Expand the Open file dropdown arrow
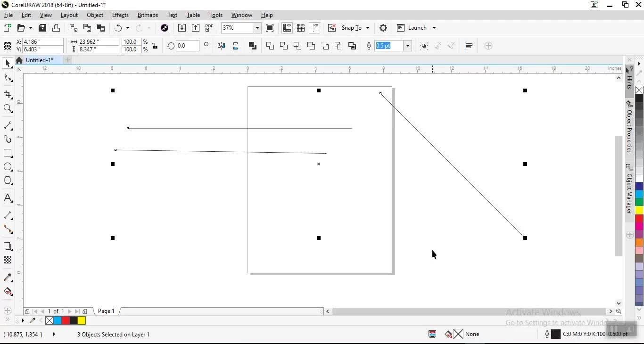The image size is (644, 344). tap(31, 28)
